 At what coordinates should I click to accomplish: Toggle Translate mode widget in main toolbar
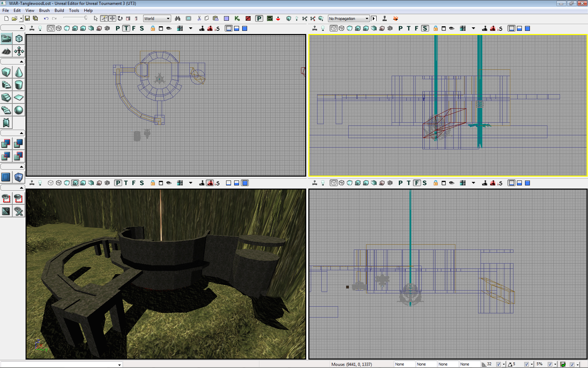(x=112, y=19)
